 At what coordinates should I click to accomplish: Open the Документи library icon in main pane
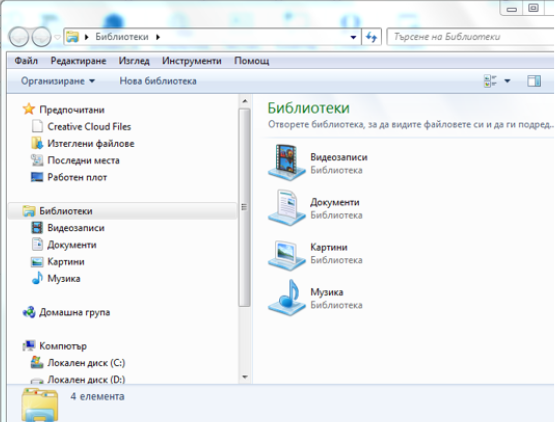tap(287, 207)
